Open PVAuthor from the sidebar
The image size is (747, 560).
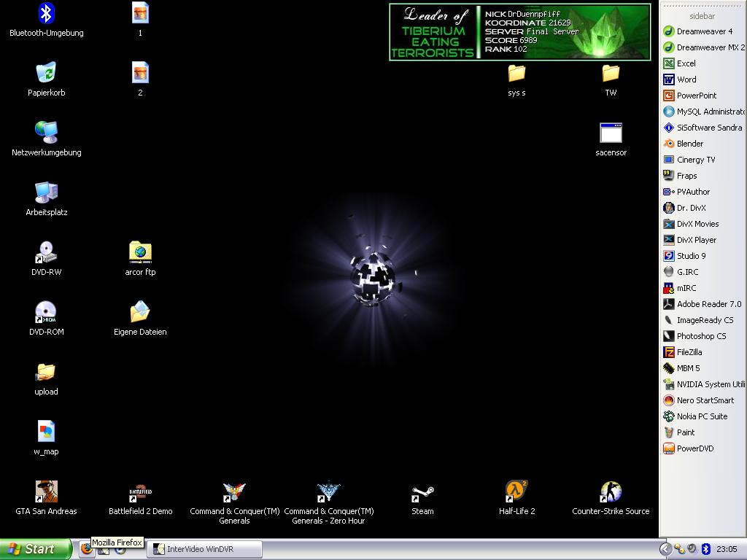click(686, 192)
